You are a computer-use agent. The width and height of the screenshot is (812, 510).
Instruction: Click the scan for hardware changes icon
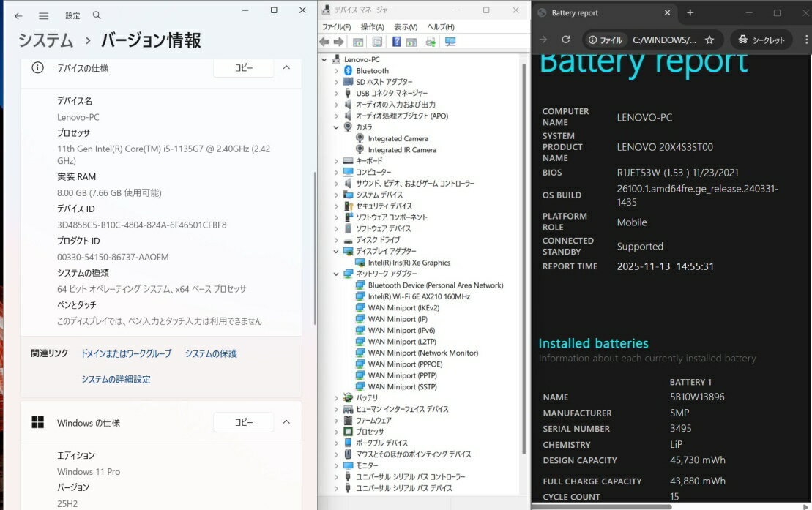tap(450, 42)
